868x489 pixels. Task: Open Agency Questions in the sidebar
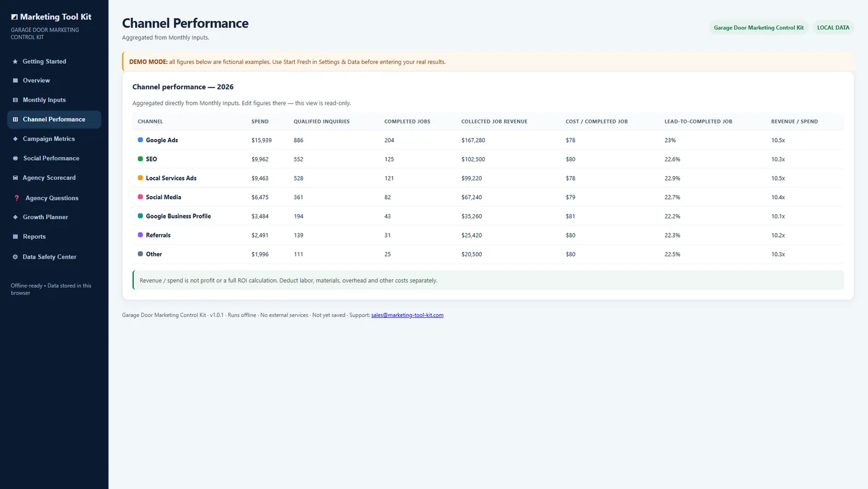pyautogui.click(x=54, y=198)
